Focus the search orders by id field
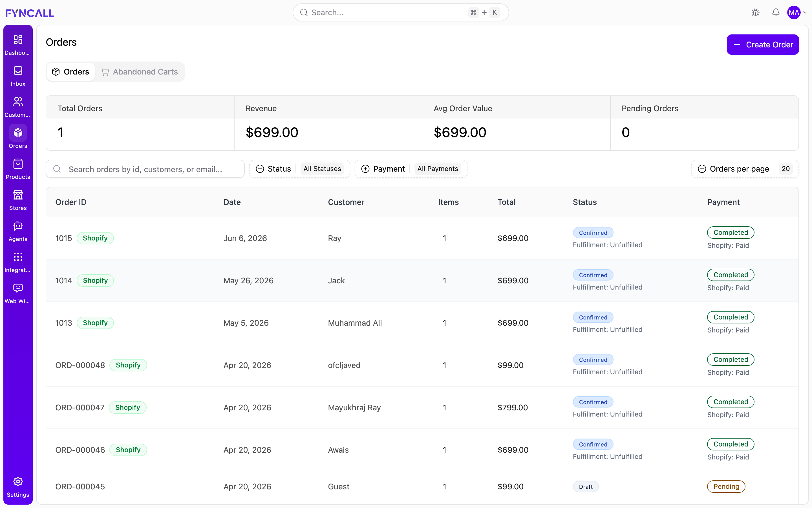Screen dimensions: 812x508 coord(145,169)
